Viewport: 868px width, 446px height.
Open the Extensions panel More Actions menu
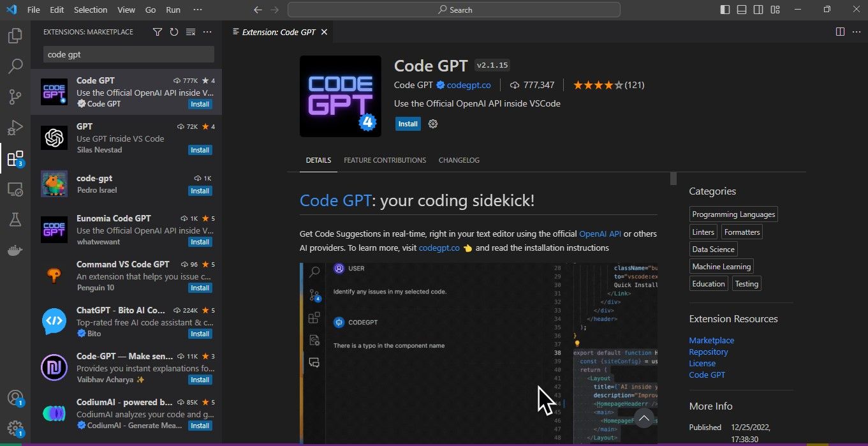pos(207,31)
